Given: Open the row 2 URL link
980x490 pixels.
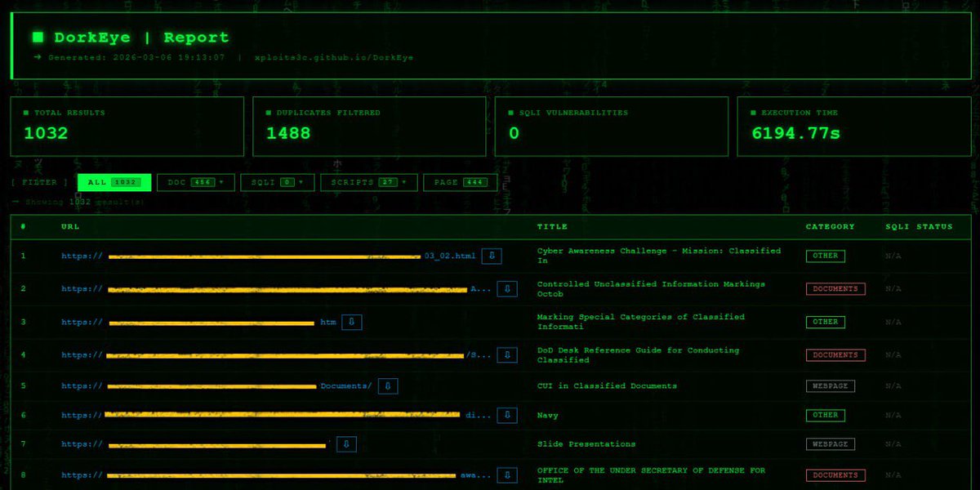Looking at the screenshot, I should (277, 289).
